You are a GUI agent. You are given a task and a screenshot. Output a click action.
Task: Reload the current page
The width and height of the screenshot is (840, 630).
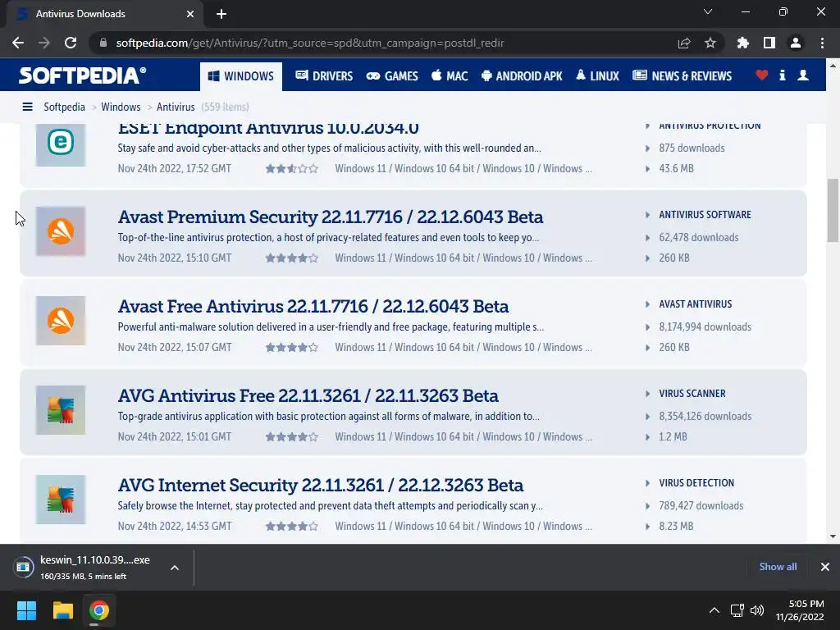click(71, 43)
